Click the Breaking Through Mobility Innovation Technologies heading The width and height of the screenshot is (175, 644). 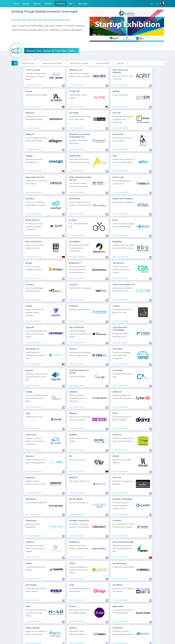(45, 12)
